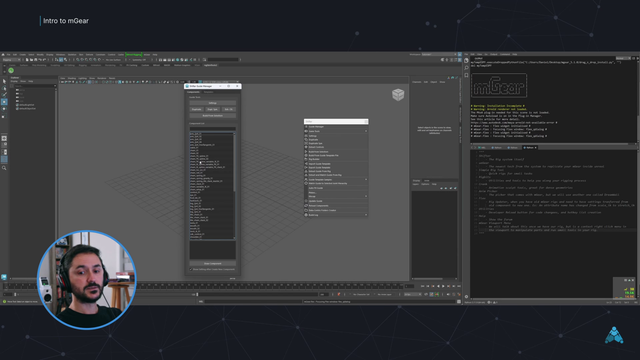Click the Outliner search field

click(x=33, y=86)
